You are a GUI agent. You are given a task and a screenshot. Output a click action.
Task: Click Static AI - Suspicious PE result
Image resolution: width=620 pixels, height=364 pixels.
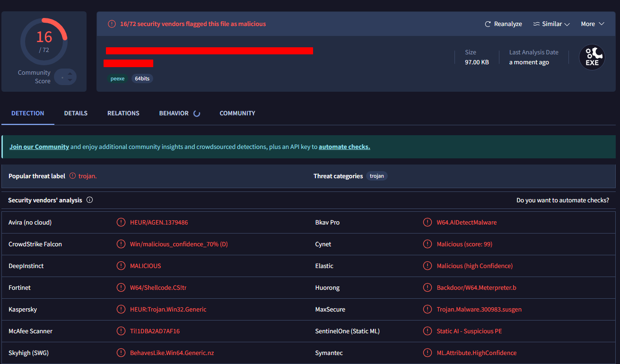tap(469, 331)
